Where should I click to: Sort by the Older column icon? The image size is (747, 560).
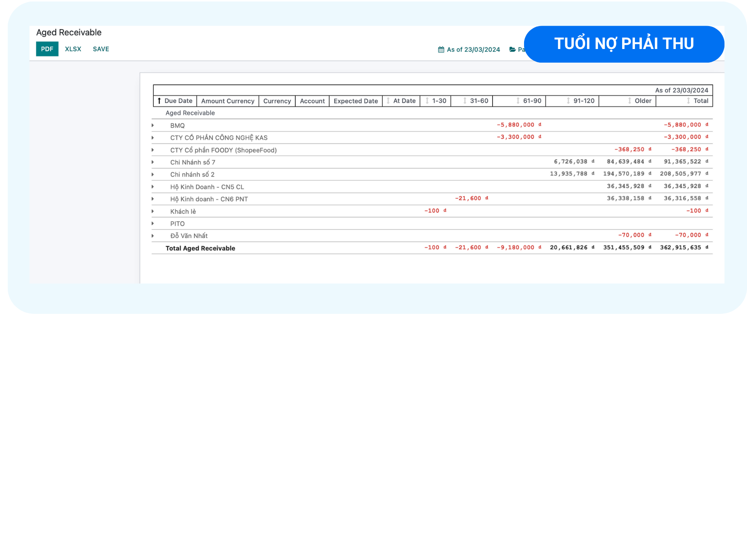[630, 101]
